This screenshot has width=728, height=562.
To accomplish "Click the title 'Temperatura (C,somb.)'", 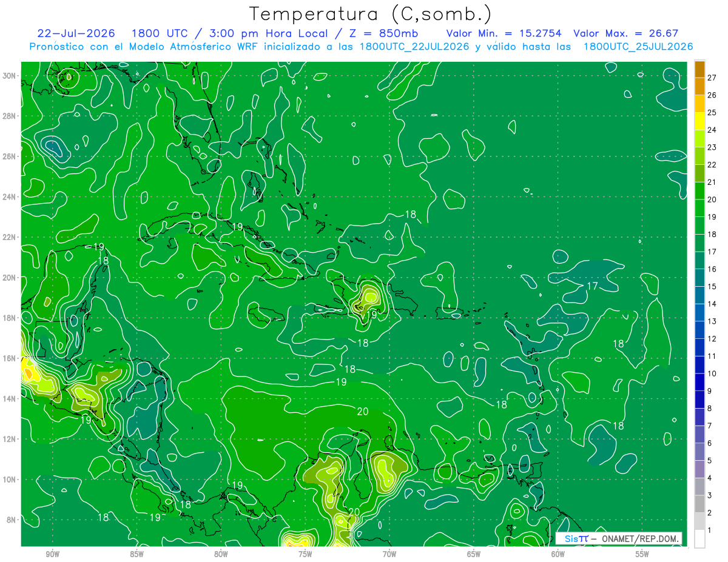I will [370, 14].
